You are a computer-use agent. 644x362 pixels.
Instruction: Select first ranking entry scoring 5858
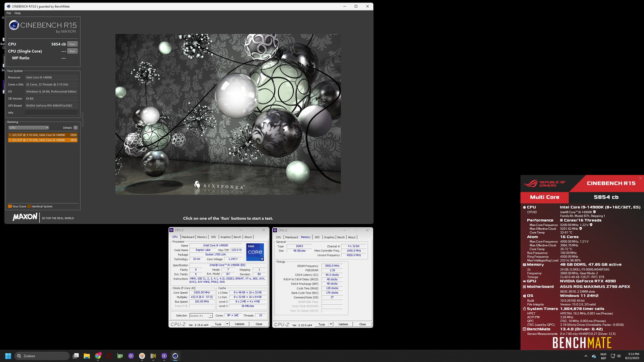43,135
